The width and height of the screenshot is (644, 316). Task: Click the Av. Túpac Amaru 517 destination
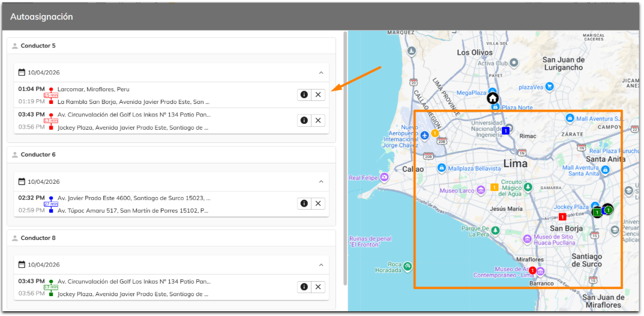coord(133,211)
